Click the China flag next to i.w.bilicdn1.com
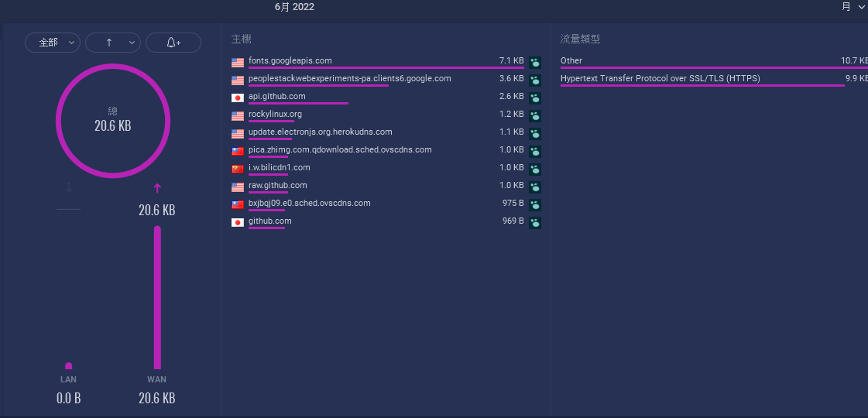868x418 pixels. pyautogui.click(x=238, y=170)
